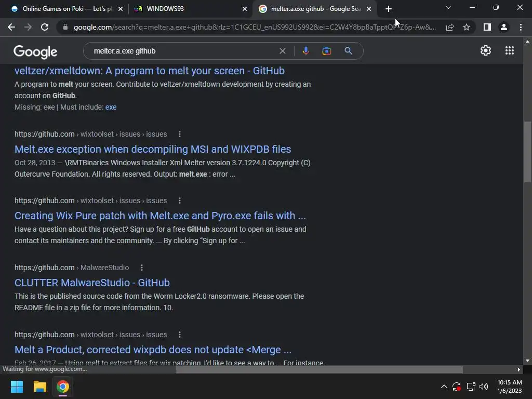Click into the Google search input
532x399 pixels.
(183, 51)
